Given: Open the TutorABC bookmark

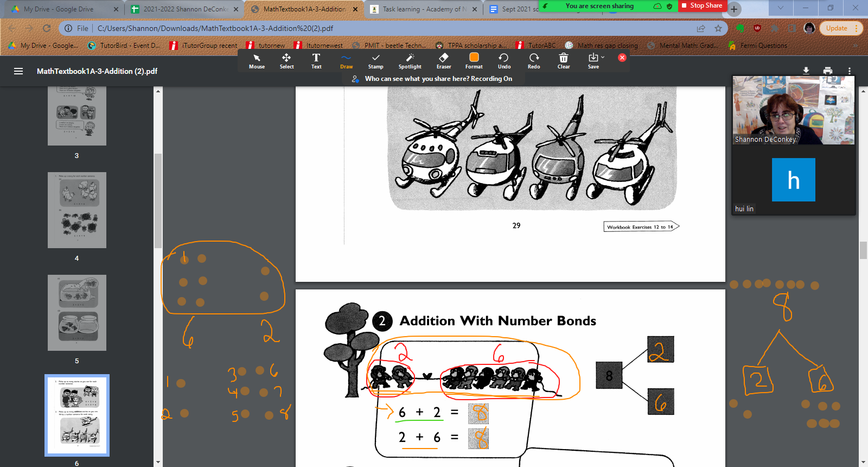Looking at the screenshot, I should (x=536, y=46).
